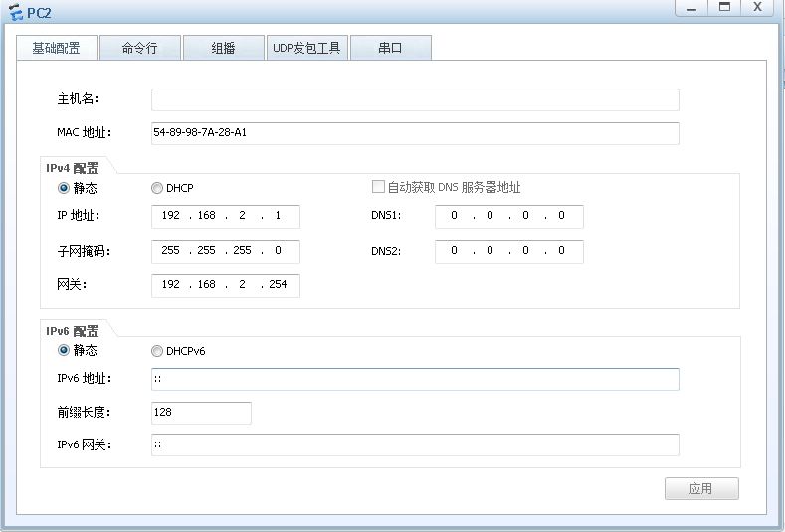This screenshot has height=532, width=785.
Task: Click the PC2 window title icon
Action: coord(16,13)
